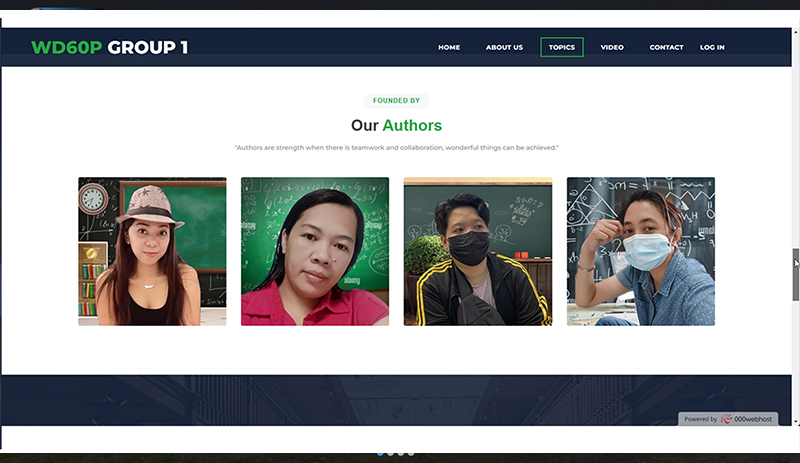800x463 pixels.
Task: Navigate to the CONTACT page
Action: coord(666,47)
